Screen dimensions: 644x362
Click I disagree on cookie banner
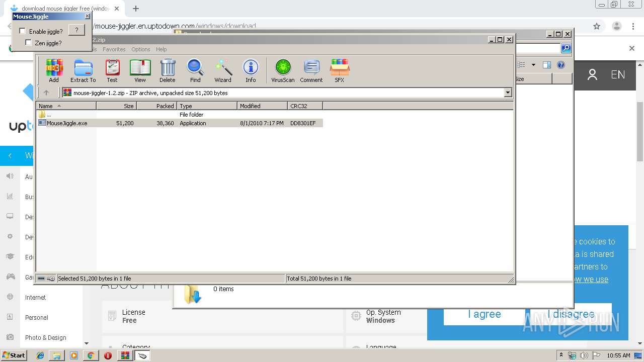coord(571,314)
